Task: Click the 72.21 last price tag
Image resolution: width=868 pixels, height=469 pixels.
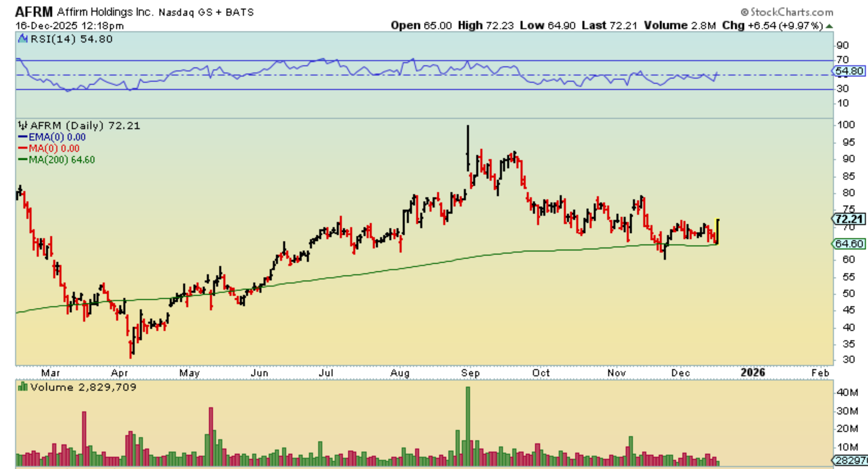Action: (x=849, y=219)
